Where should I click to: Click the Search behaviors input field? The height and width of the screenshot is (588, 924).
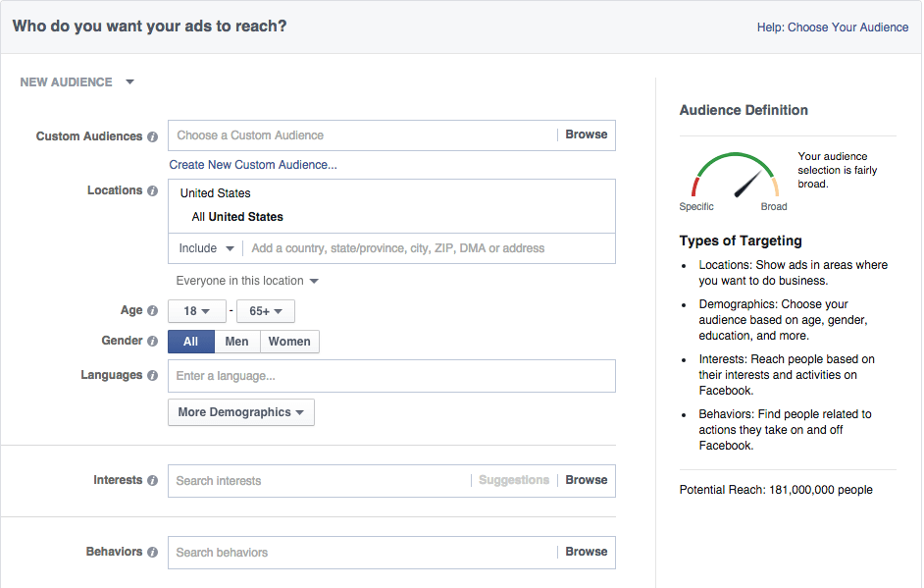pos(362,553)
